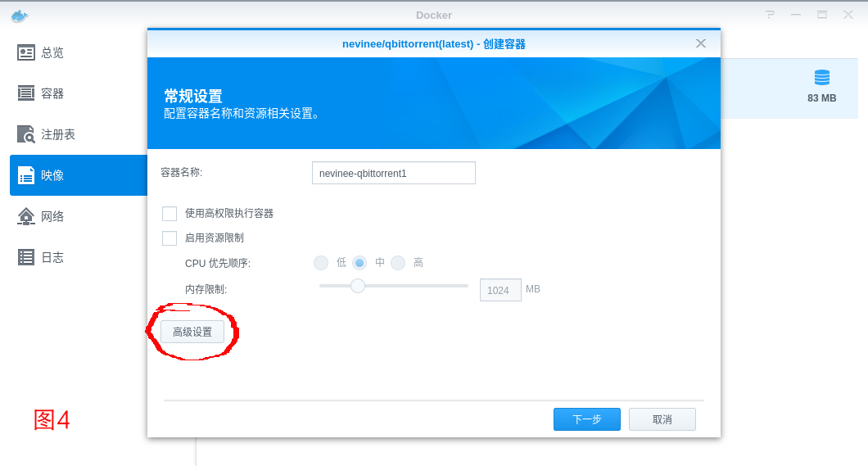
Task: Select CPU priority 低 radio button
Action: click(x=321, y=263)
